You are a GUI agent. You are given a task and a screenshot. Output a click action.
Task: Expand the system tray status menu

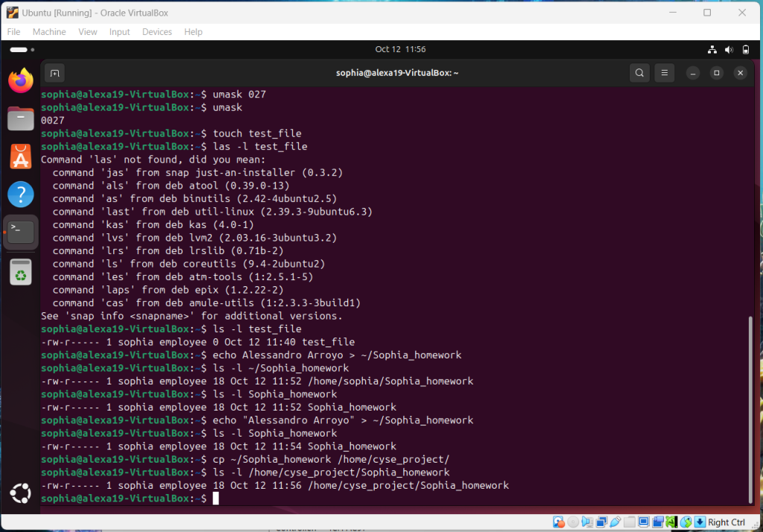tap(729, 49)
